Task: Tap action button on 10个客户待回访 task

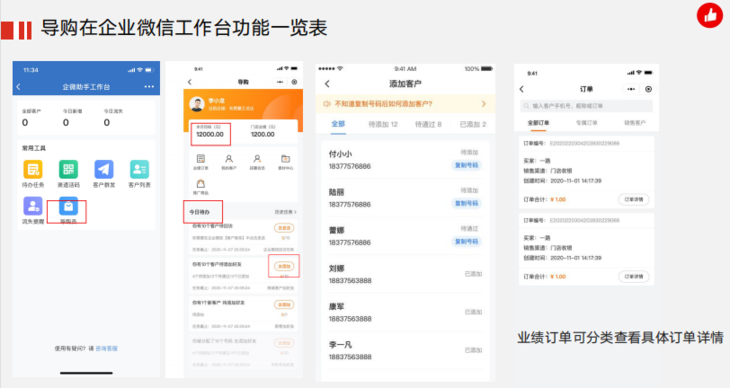Action: (284, 228)
